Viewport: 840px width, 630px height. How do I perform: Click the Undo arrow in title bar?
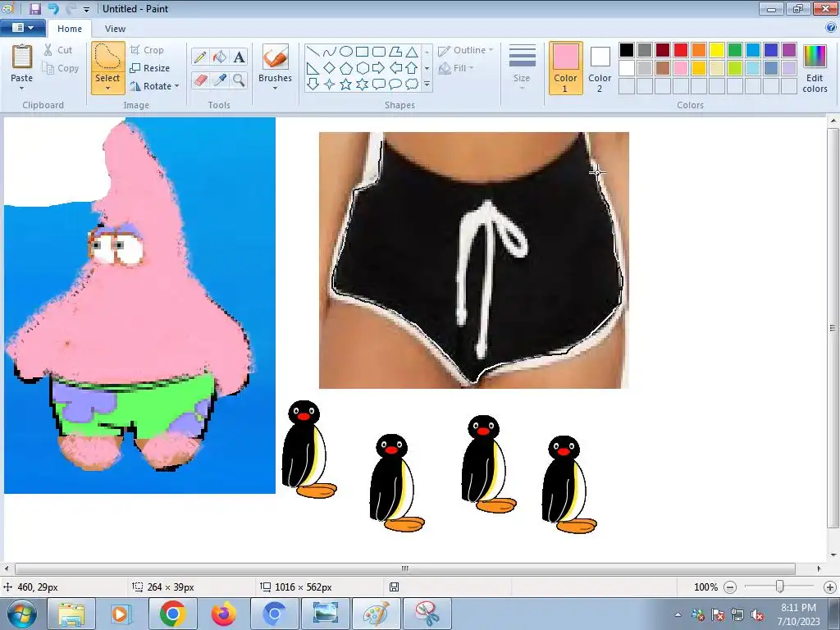(x=53, y=8)
